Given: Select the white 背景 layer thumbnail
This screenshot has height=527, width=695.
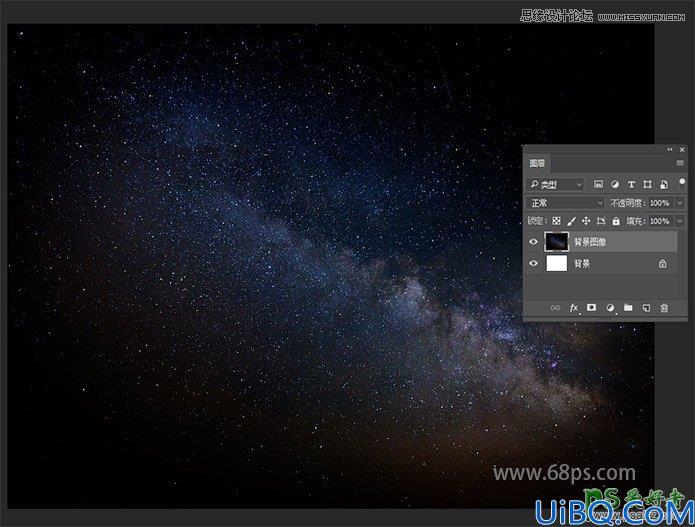Looking at the screenshot, I should (557, 263).
